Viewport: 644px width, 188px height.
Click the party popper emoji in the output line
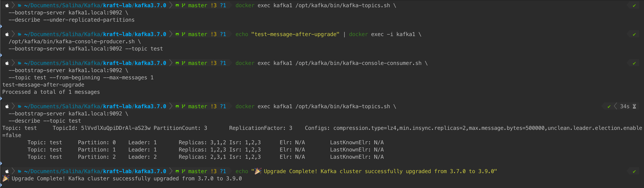coord(6,179)
